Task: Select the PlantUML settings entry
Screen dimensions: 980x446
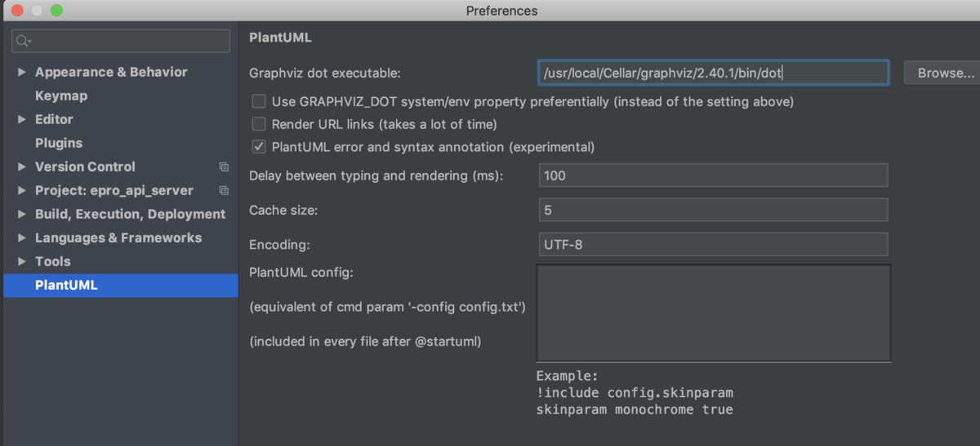Action: [121, 285]
